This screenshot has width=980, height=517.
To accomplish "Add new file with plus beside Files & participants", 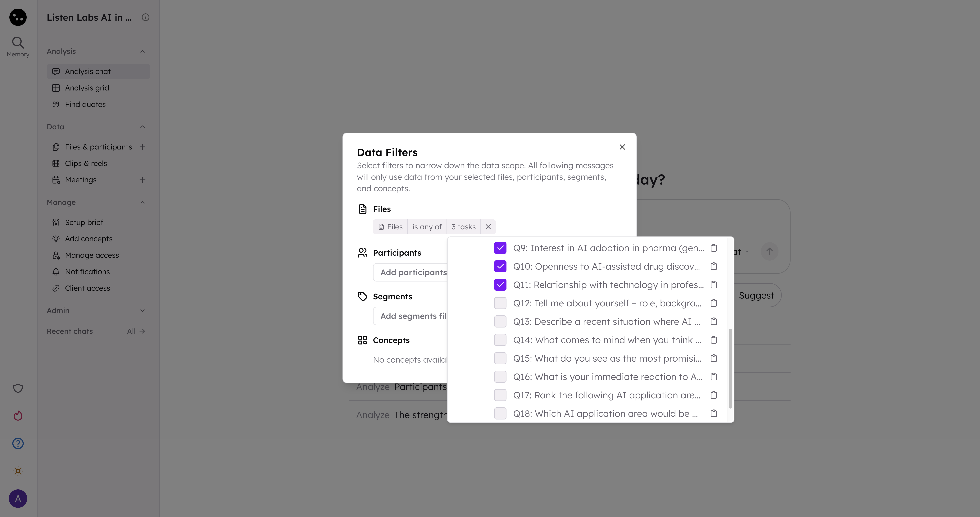I will point(143,147).
